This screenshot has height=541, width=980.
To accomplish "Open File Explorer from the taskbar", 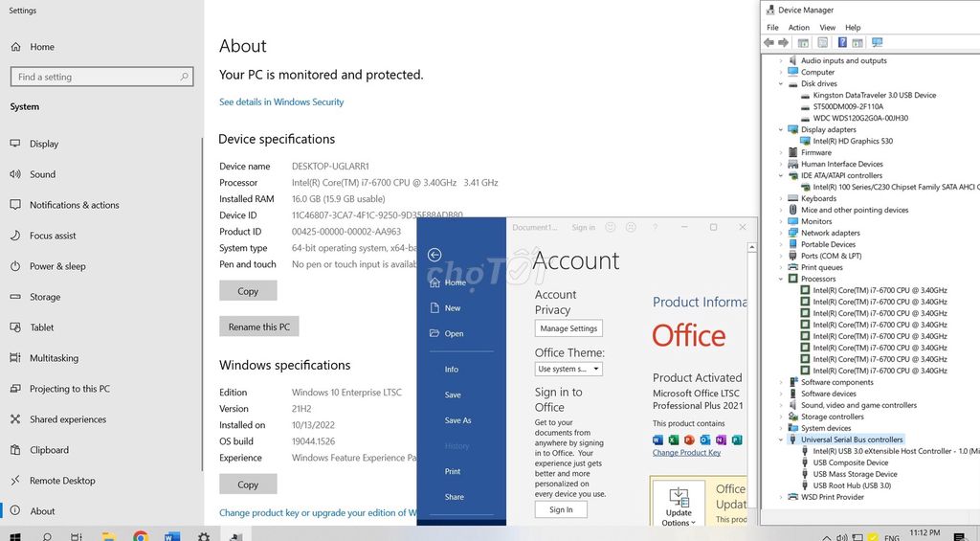I will 109,536.
